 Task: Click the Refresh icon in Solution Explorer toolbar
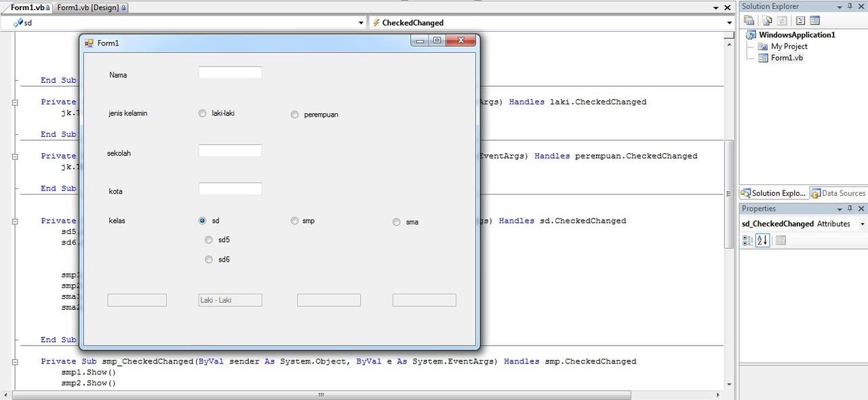(x=782, y=20)
